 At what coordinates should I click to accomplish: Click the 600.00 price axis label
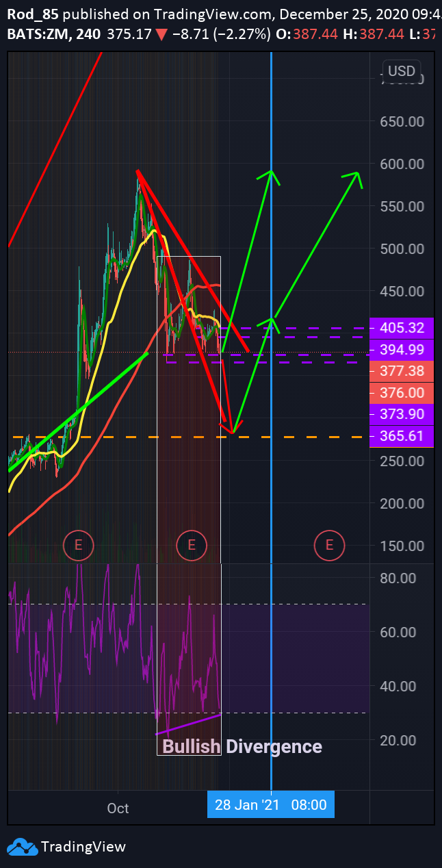point(402,164)
